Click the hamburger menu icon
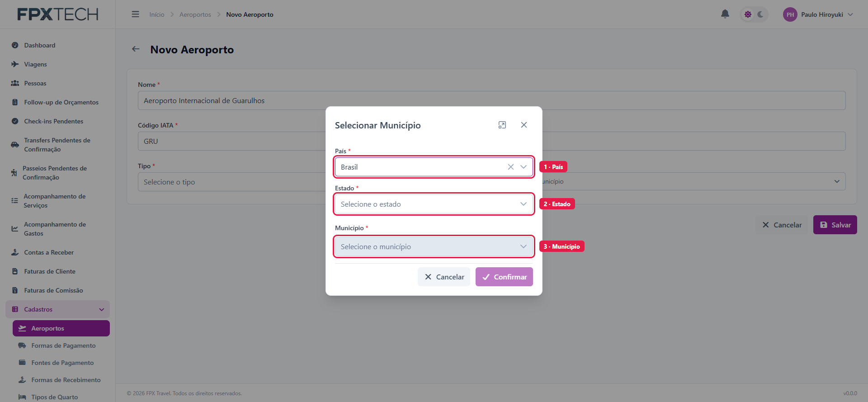This screenshot has width=868, height=402. coord(135,14)
